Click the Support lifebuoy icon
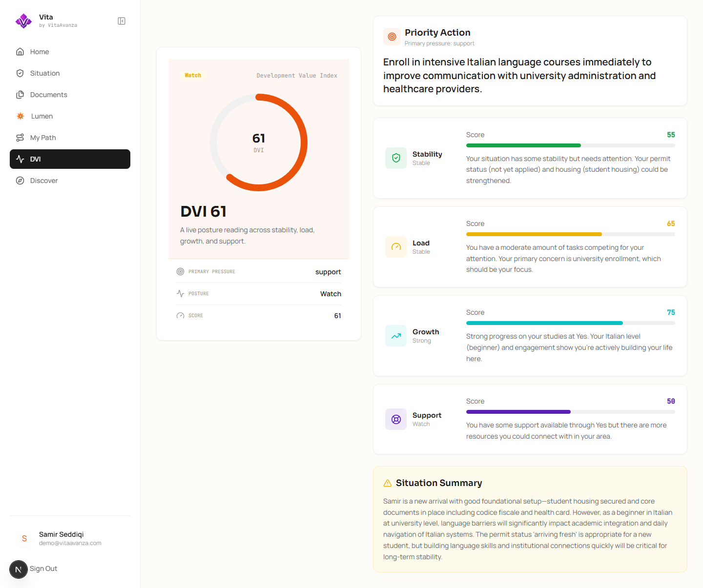Viewport: 703px width, 588px height. pyautogui.click(x=396, y=419)
